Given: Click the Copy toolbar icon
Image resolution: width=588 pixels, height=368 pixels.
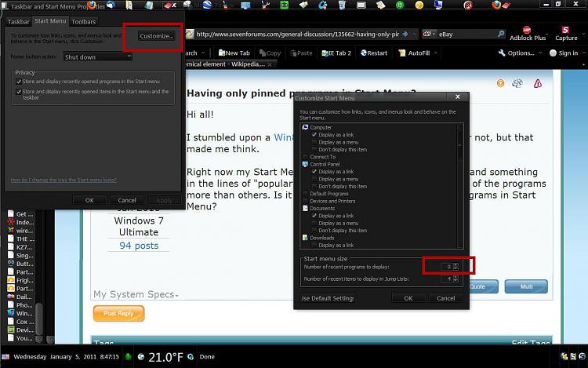Looking at the screenshot, I should pos(270,53).
